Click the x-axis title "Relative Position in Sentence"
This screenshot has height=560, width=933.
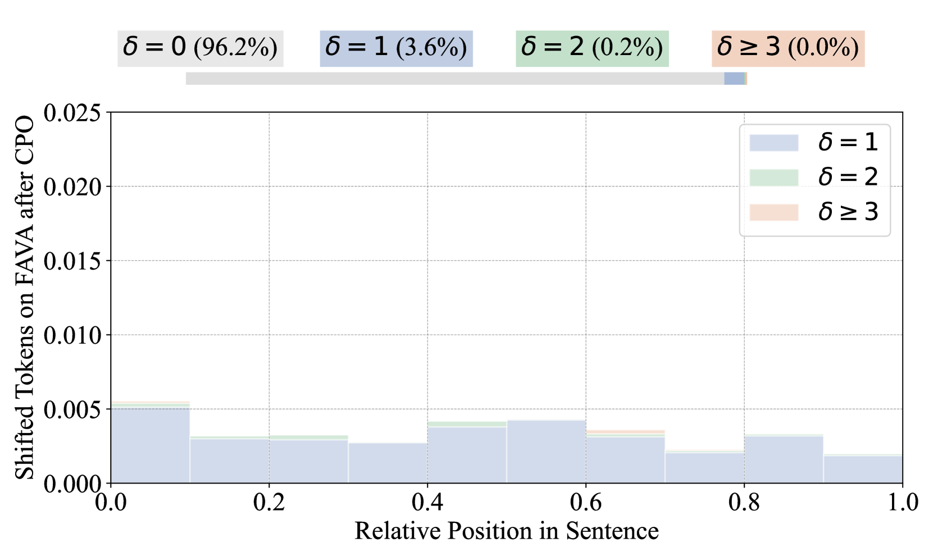pos(506,531)
